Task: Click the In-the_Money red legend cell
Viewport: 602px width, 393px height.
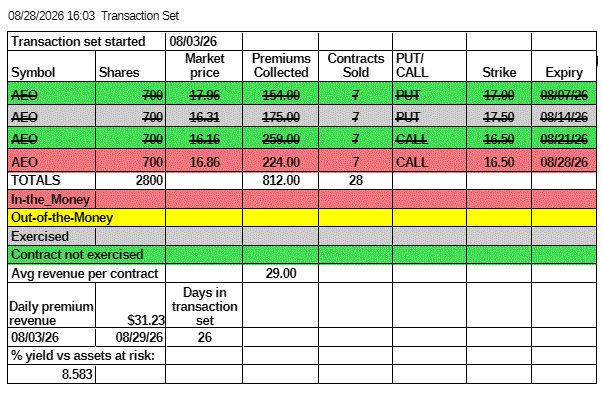Action: click(51, 199)
